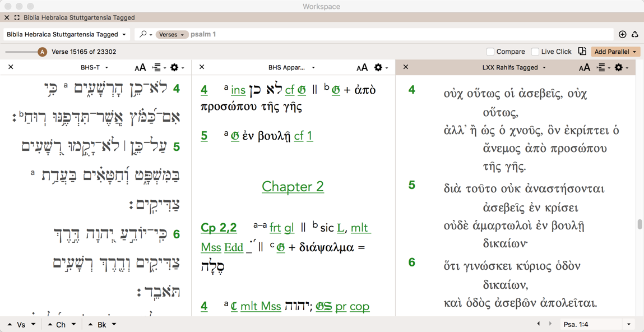Click the cop abbreviation link
The width and height of the screenshot is (644, 332).
tap(360, 307)
